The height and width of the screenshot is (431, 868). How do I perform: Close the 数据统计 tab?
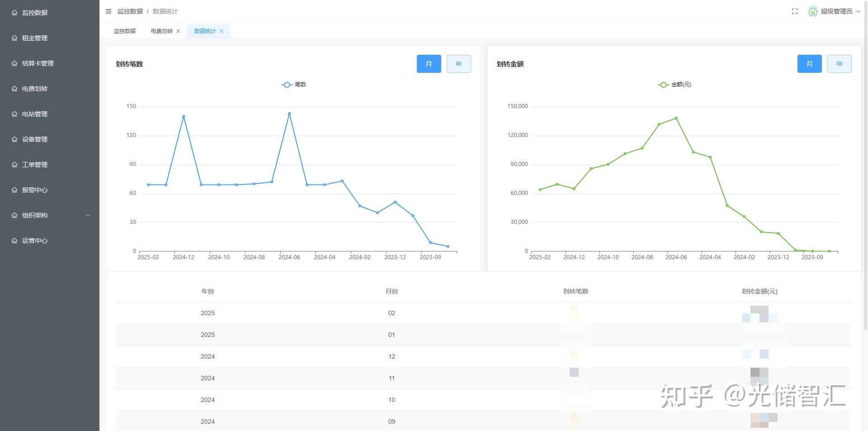click(222, 31)
